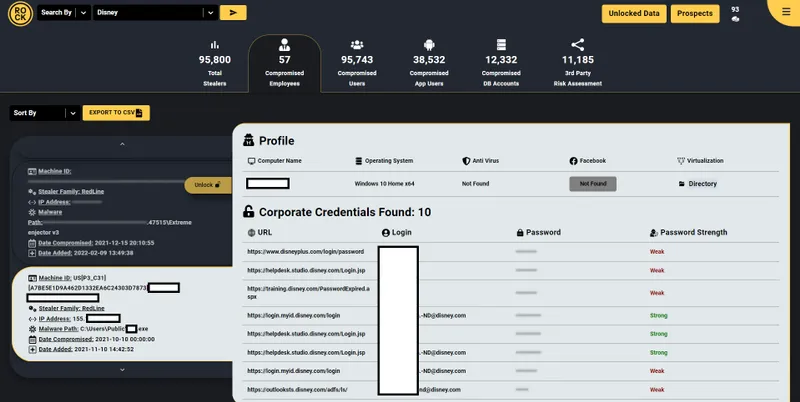Screen dimensions: 800x402
Task: Click the Virtualization column icon
Action: pos(681,161)
